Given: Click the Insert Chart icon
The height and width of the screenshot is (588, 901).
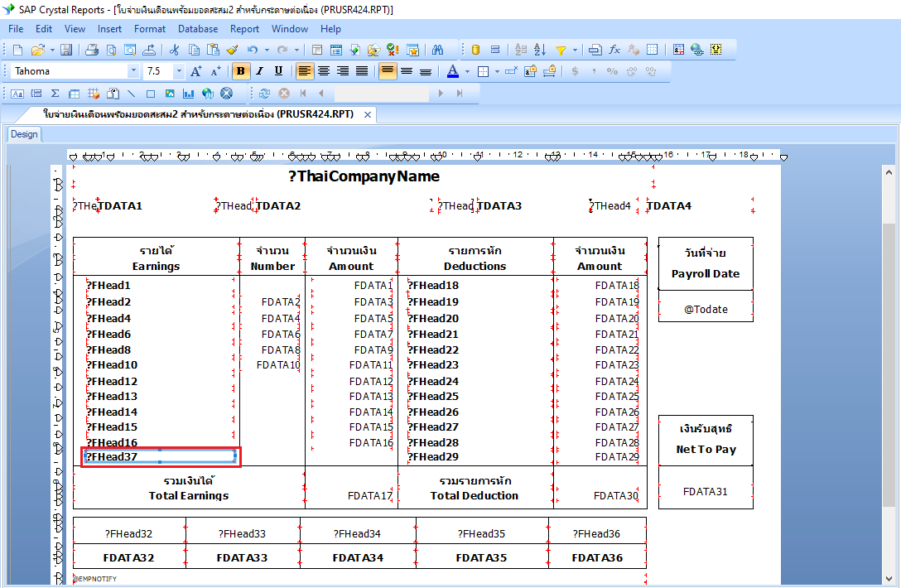Looking at the screenshot, I should 189,94.
